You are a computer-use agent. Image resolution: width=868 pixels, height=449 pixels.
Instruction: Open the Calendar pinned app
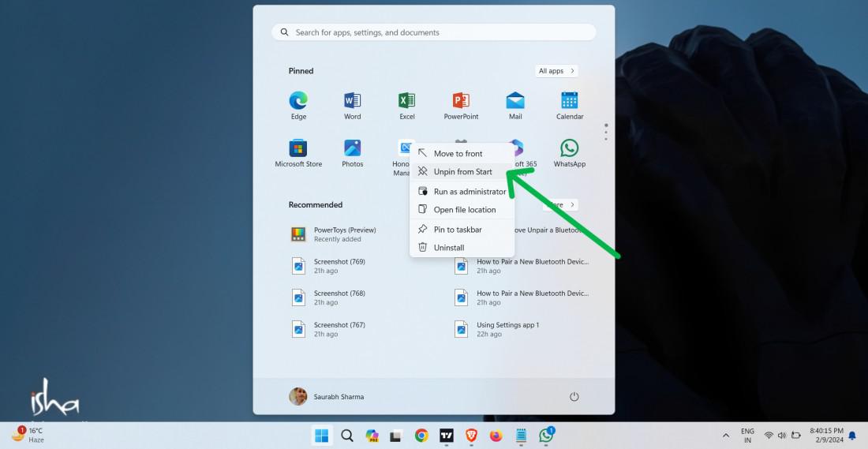(570, 106)
